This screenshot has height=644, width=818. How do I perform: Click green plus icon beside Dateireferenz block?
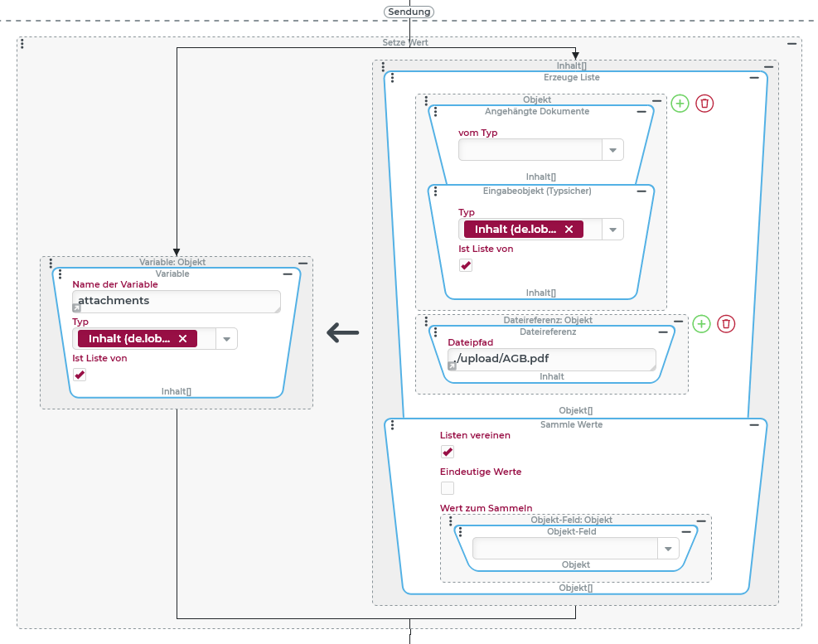click(701, 324)
